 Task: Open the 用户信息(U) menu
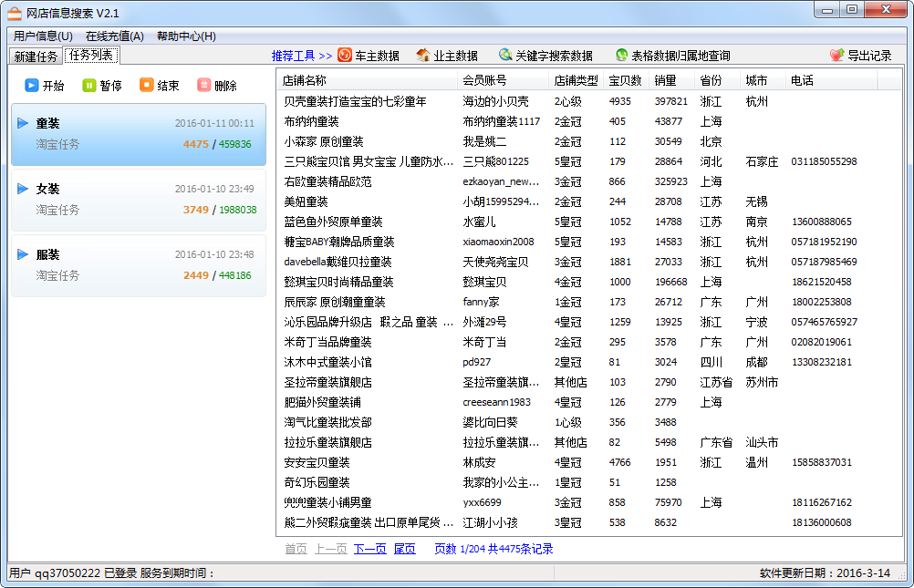pyautogui.click(x=43, y=36)
